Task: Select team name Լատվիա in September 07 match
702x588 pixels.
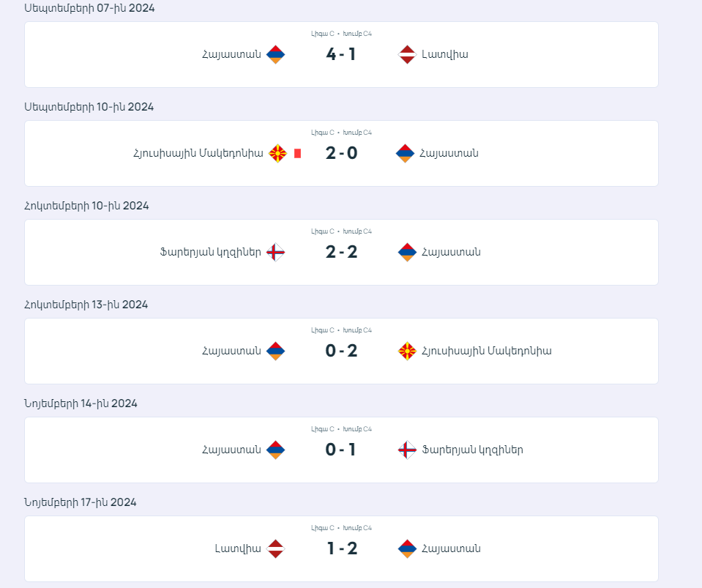Action: click(445, 55)
